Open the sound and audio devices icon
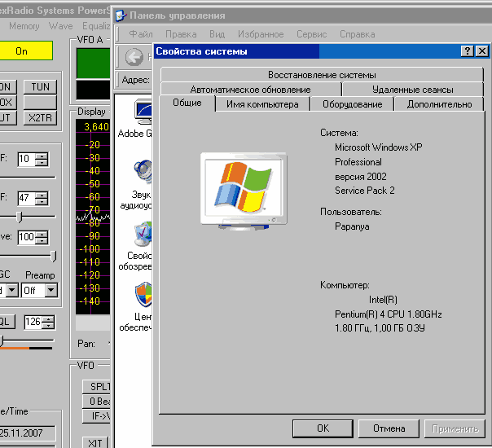Viewport: 492px width, 448px height. click(143, 172)
